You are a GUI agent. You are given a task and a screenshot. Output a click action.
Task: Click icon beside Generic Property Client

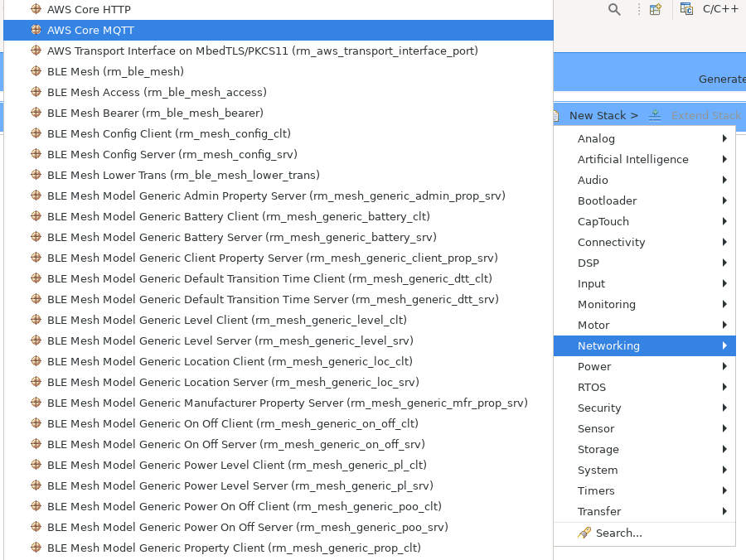pos(36,548)
